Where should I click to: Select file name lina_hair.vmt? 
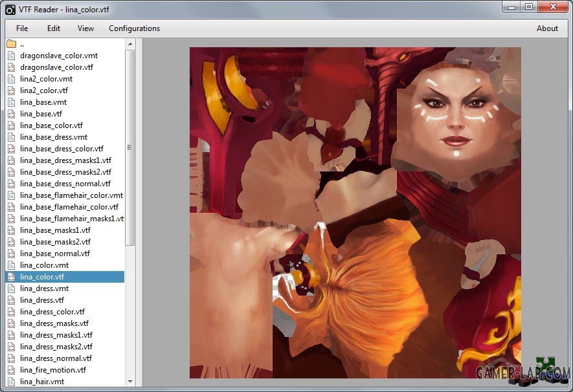(x=42, y=382)
